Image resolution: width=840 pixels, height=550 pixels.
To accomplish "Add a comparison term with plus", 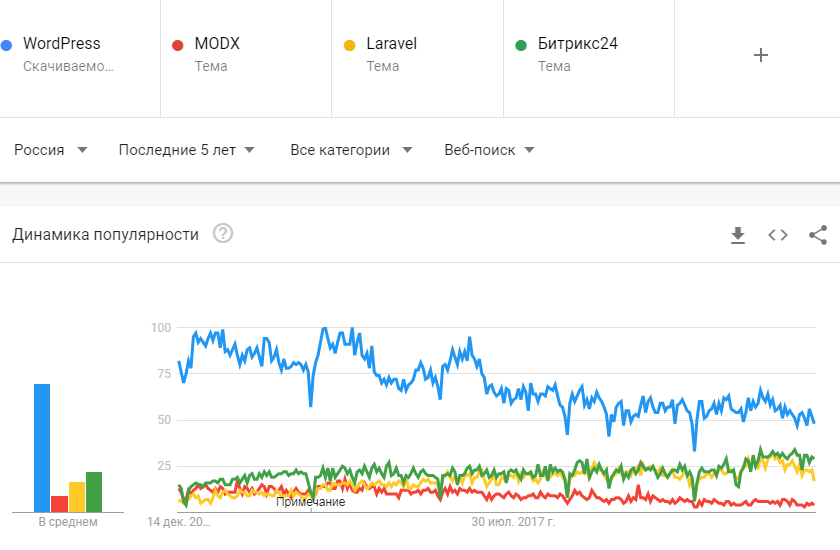I will [x=761, y=55].
